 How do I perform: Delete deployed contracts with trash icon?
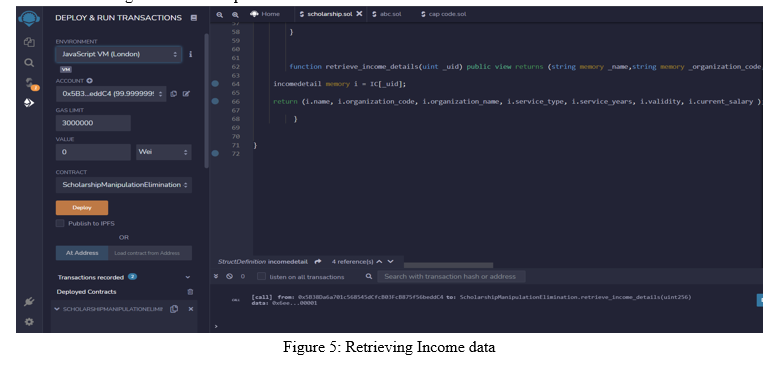coord(190,292)
